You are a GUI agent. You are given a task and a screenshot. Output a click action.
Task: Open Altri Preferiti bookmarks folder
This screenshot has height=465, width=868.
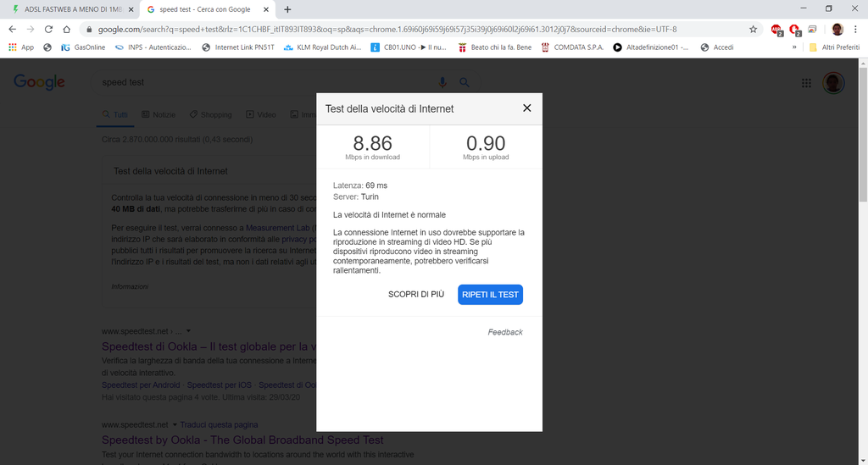834,47
